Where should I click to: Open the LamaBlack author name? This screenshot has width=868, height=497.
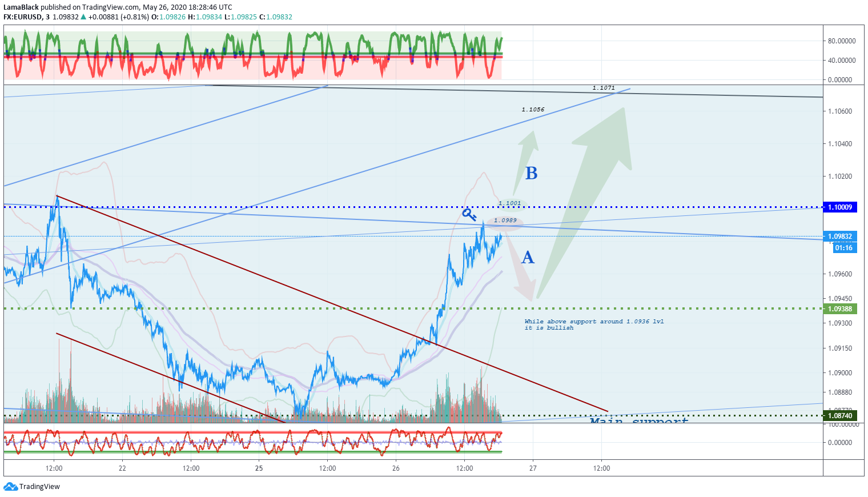(21, 7)
